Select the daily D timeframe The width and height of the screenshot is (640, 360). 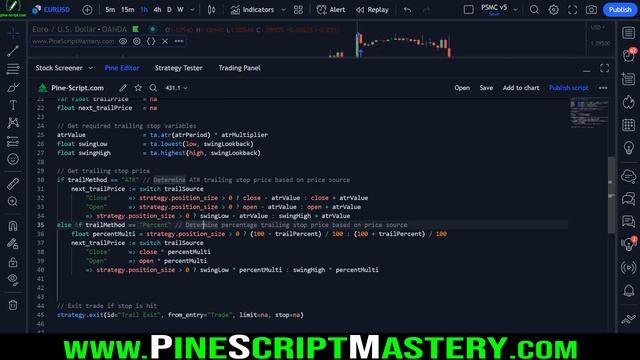[x=169, y=10]
